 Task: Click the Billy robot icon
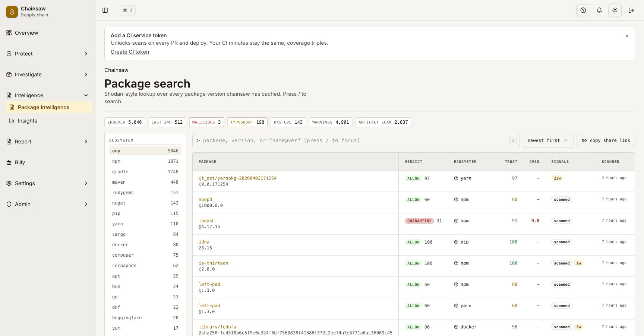click(9, 162)
